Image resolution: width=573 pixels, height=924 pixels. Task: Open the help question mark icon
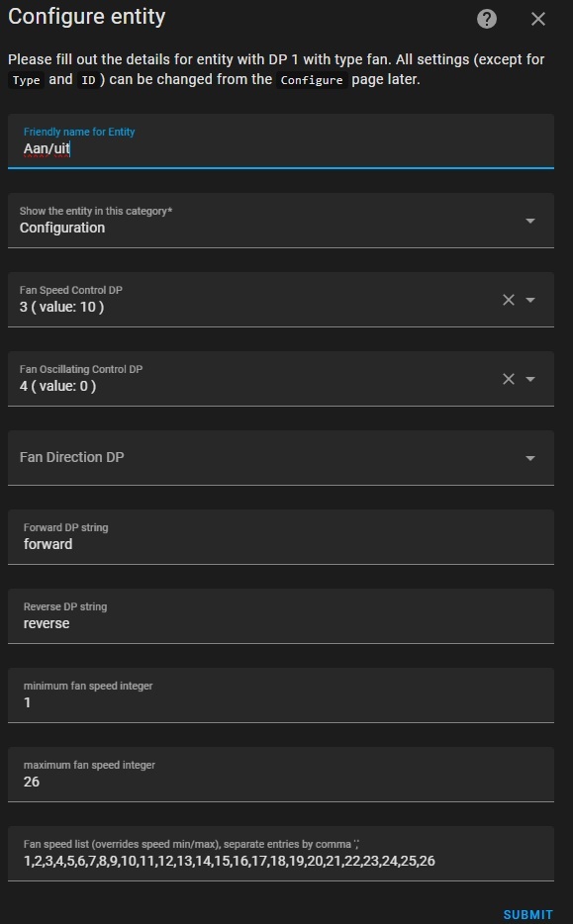tap(486, 19)
